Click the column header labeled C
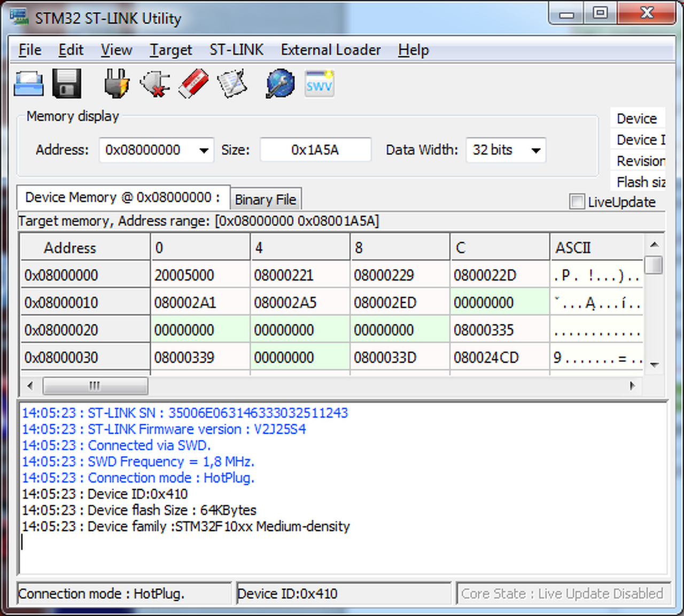The image size is (684, 616). coord(500,248)
